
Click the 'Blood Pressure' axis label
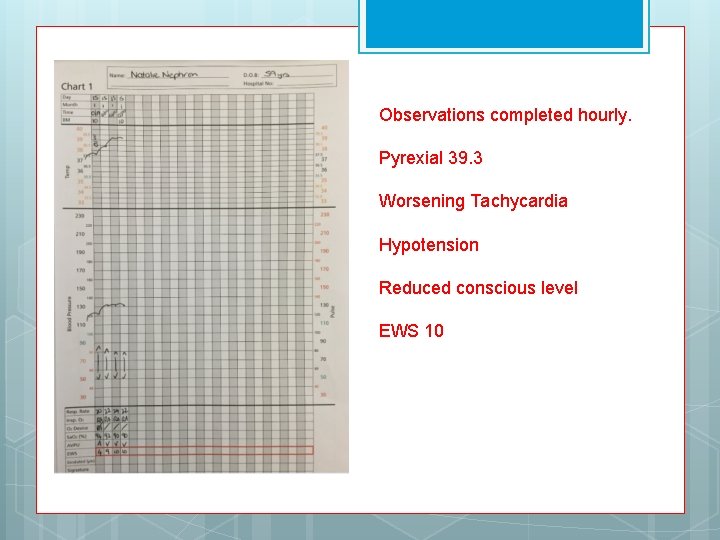pyautogui.click(x=69, y=314)
